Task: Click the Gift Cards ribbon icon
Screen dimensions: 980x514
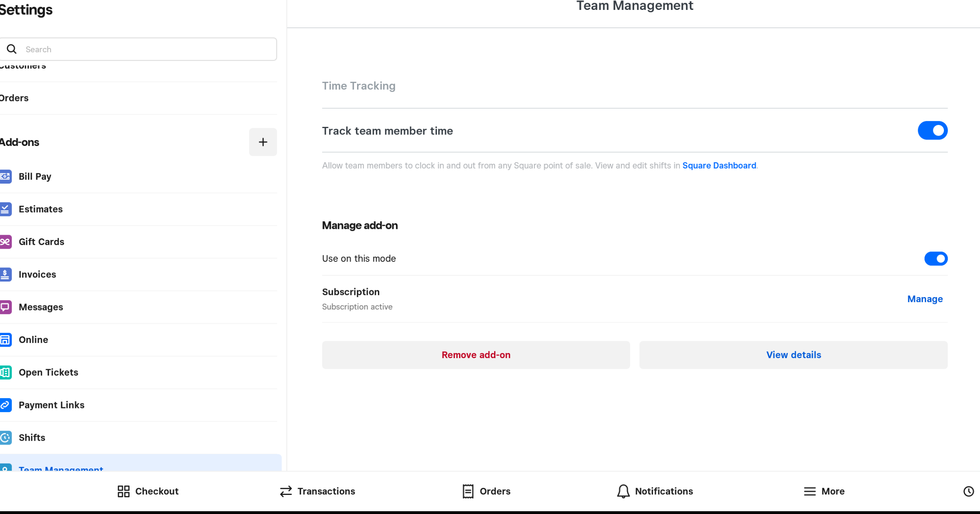Action: pos(6,242)
